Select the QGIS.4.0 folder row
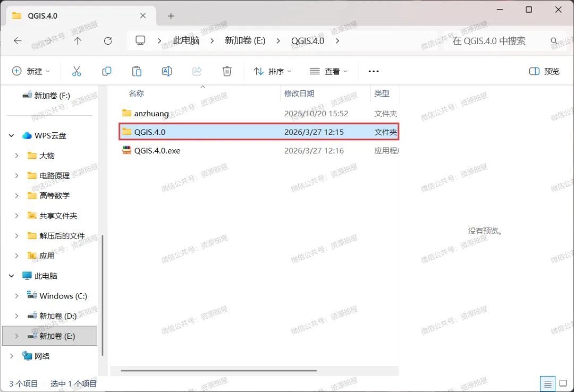 coord(259,132)
